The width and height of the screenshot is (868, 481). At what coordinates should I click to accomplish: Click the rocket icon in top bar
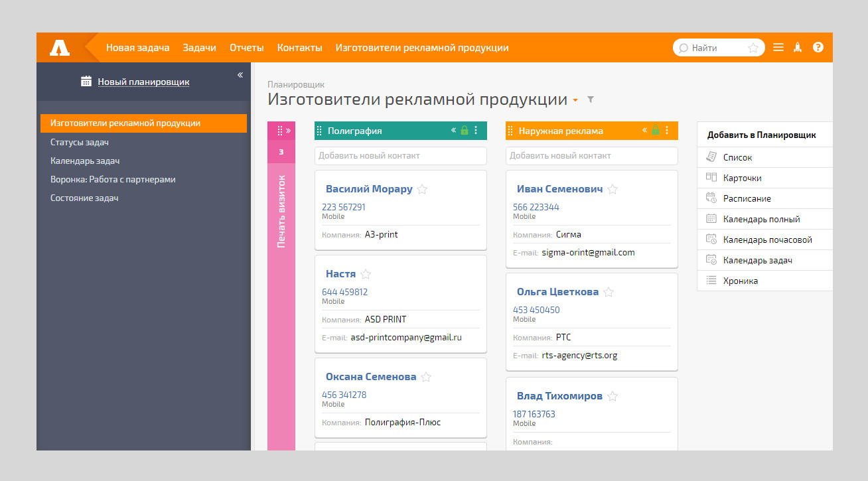[798, 48]
